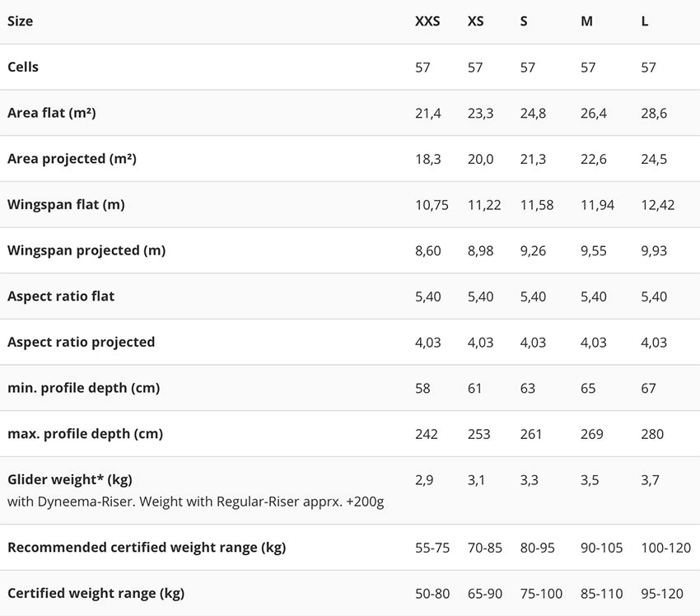The image size is (700, 616).
Task: Select recommended weight range 90-105
Action: [x=601, y=548]
